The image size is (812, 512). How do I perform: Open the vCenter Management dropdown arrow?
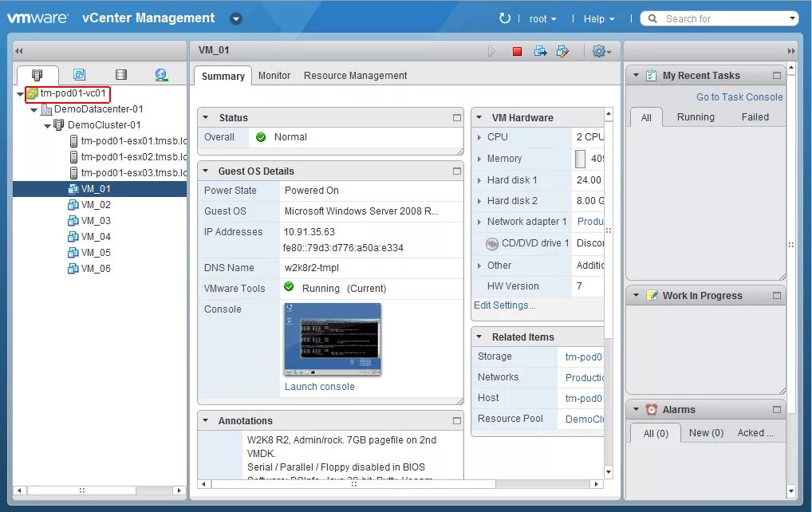(236, 18)
